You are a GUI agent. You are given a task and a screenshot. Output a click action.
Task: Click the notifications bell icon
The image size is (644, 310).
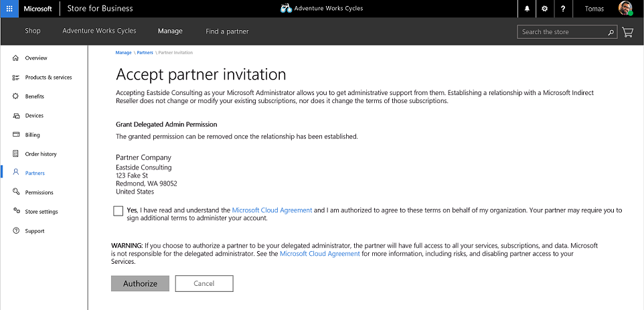tap(527, 9)
